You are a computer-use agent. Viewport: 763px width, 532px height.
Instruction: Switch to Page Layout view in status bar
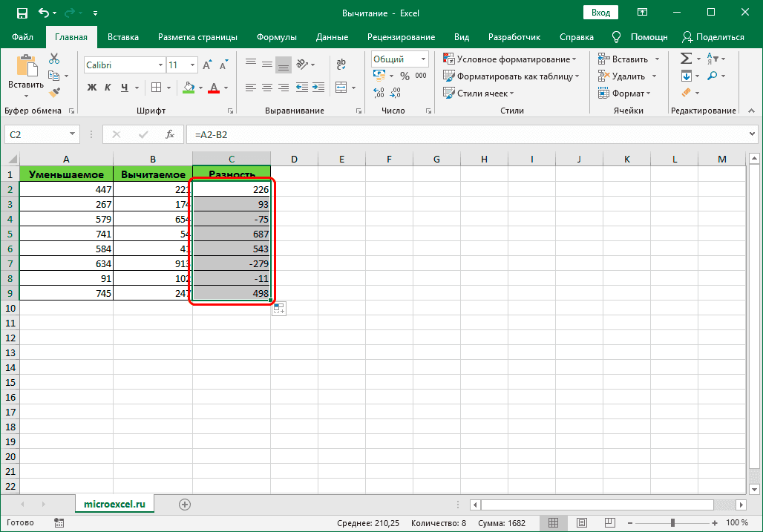583,522
